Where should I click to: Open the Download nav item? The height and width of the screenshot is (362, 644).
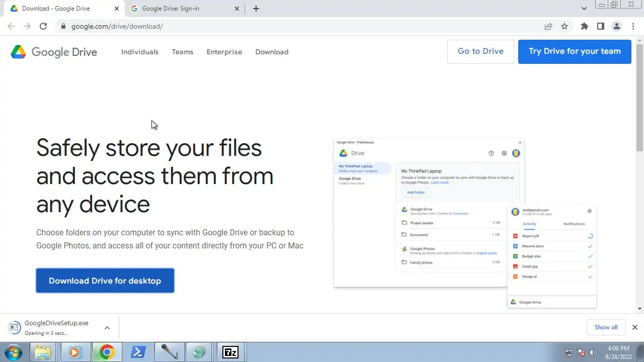point(272,52)
